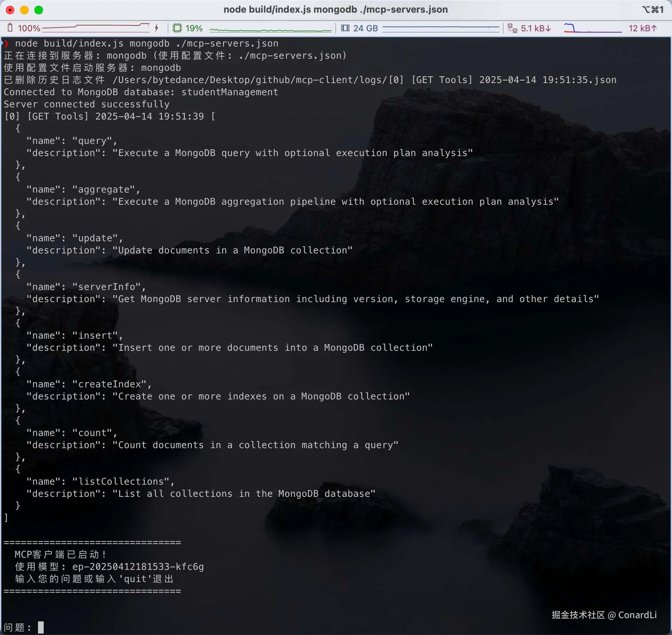The image size is (672, 635).
Task: Minimize the terminal with the yellow button
Action: click(24, 10)
